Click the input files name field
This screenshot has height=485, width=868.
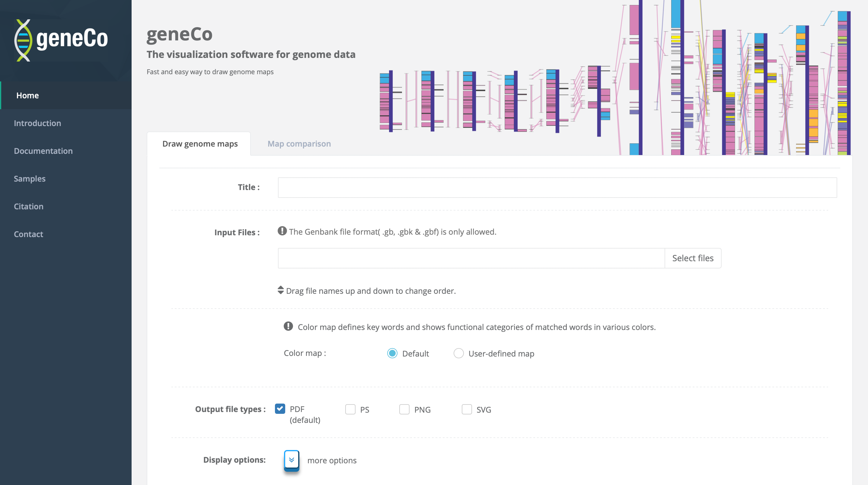[471, 258]
